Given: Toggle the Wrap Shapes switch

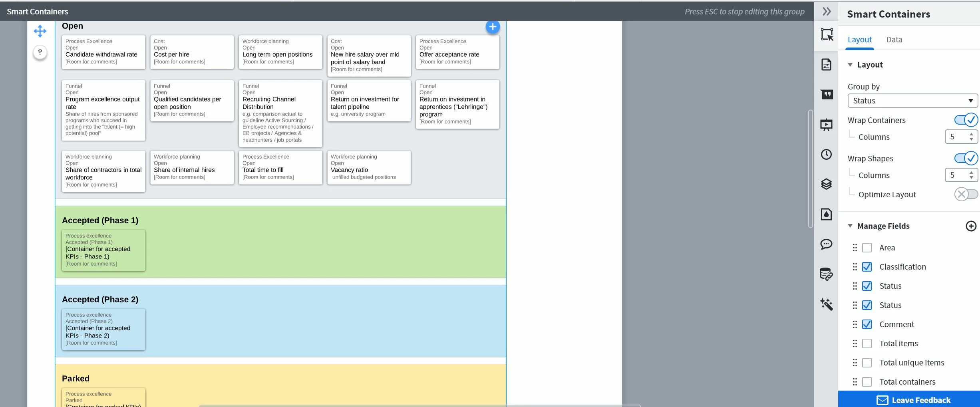Looking at the screenshot, I should pos(966,158).
